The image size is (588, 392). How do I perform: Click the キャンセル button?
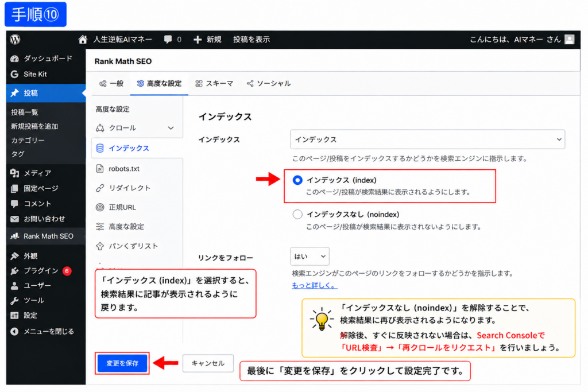point(208,363)
